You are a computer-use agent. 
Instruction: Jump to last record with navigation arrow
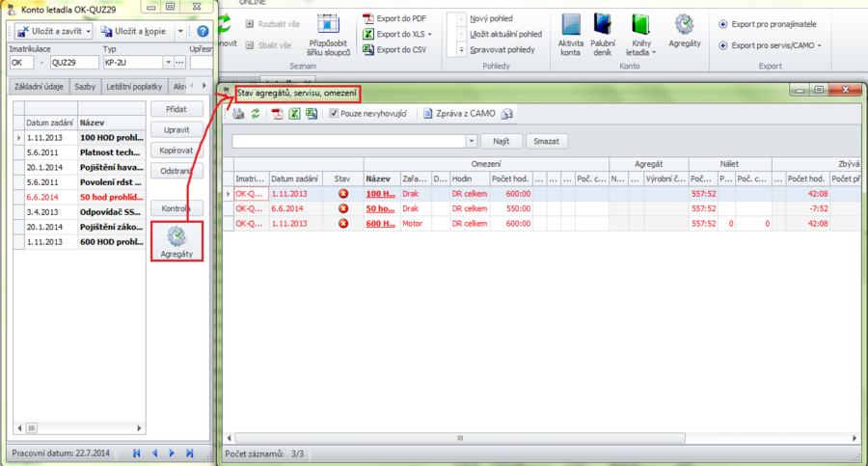190,452
